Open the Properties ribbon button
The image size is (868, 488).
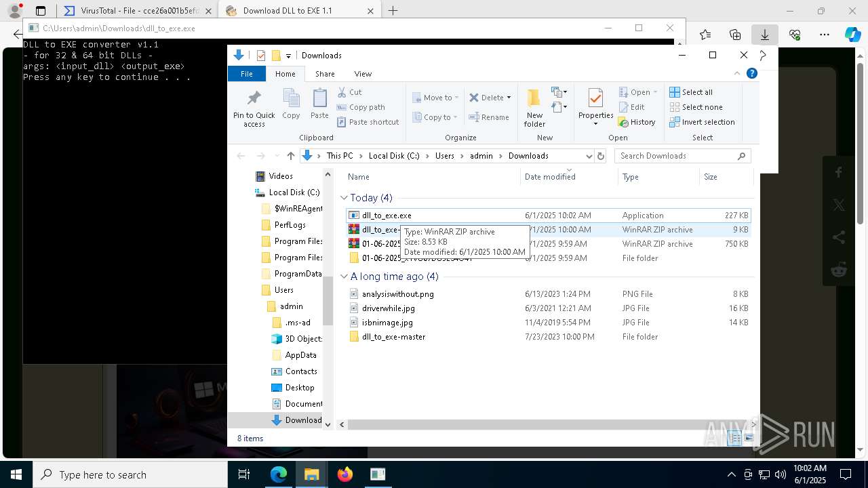point(595,107)
